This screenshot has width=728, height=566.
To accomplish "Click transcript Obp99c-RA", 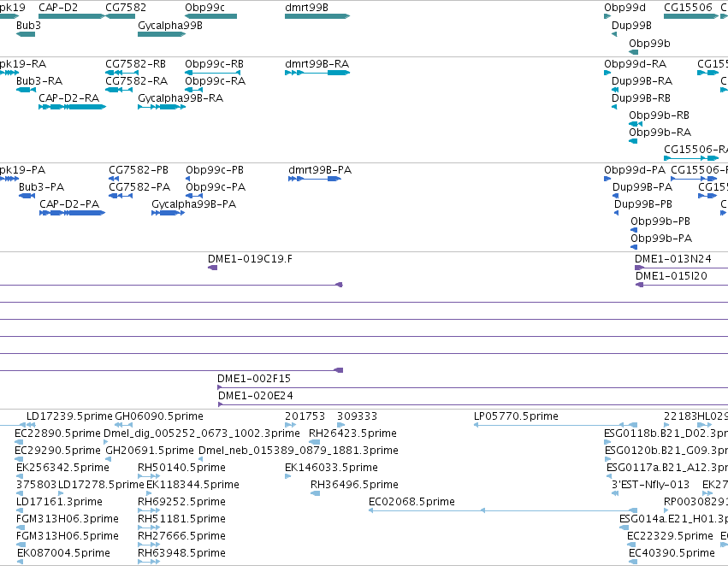I will click(193, 90).
